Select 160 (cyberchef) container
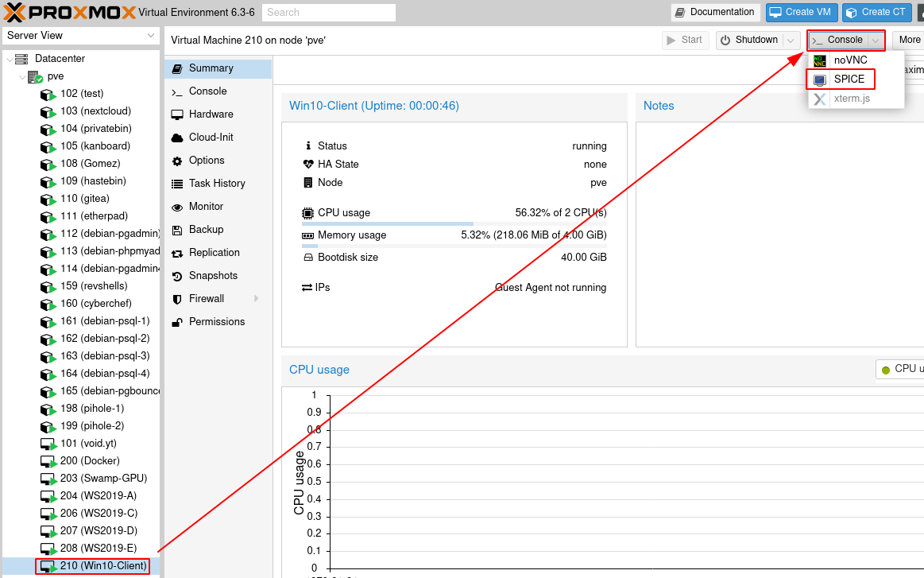The image size is (924, 578). 81,304
